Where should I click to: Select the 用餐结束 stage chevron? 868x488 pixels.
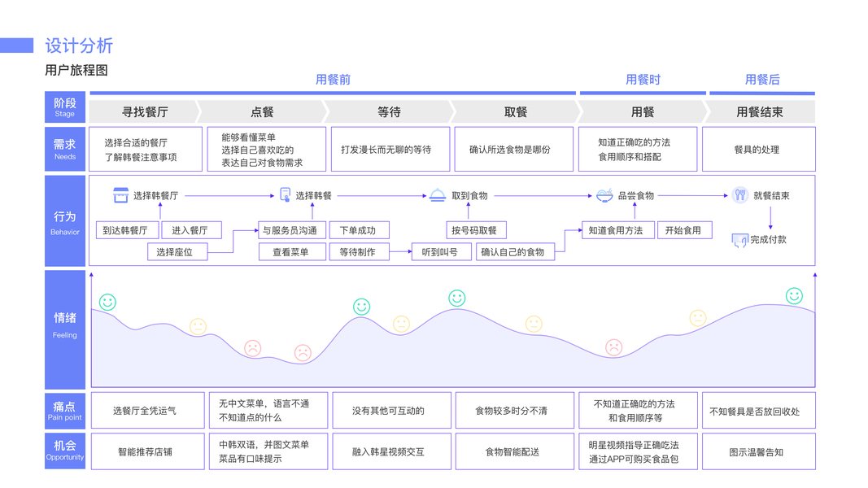pos(760,111)
